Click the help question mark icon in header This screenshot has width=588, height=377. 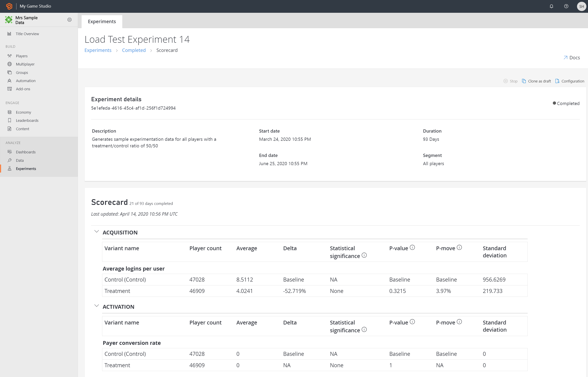[x=566, y=6]
